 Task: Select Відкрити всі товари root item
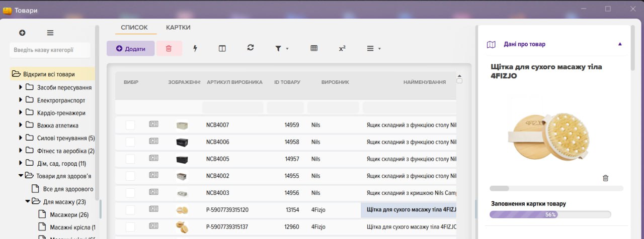(52, 74)
